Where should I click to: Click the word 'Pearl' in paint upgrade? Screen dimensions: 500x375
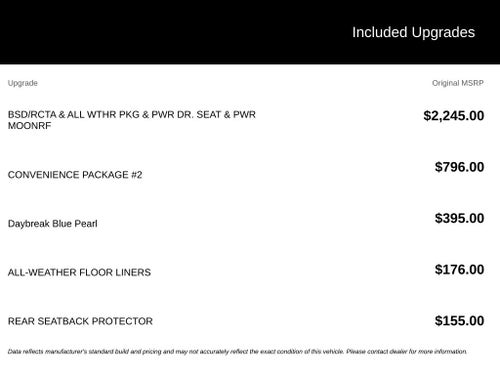click(86, 223)
